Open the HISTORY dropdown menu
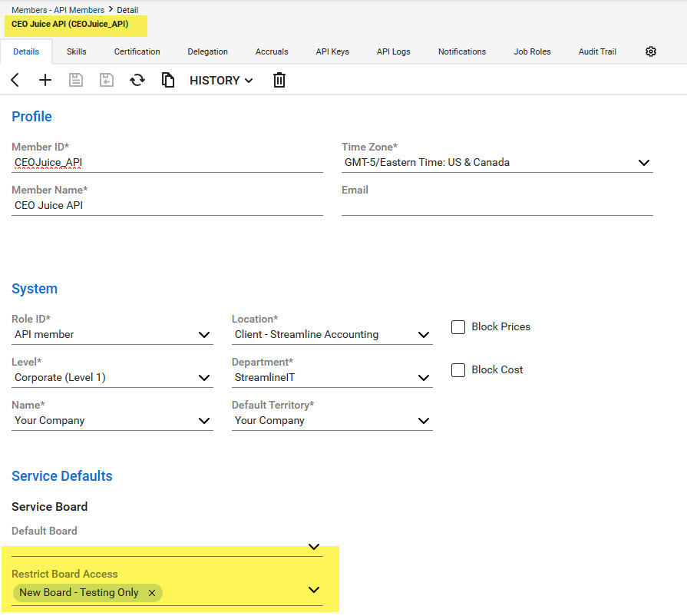The image size is (687, 616). click(221, 81)
